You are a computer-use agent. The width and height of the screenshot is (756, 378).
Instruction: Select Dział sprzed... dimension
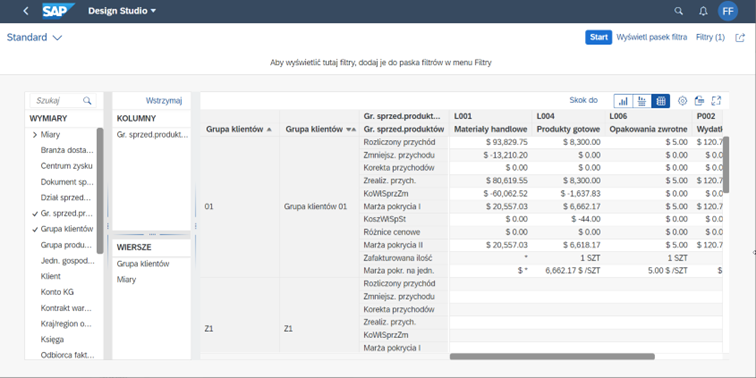(67, 197)
